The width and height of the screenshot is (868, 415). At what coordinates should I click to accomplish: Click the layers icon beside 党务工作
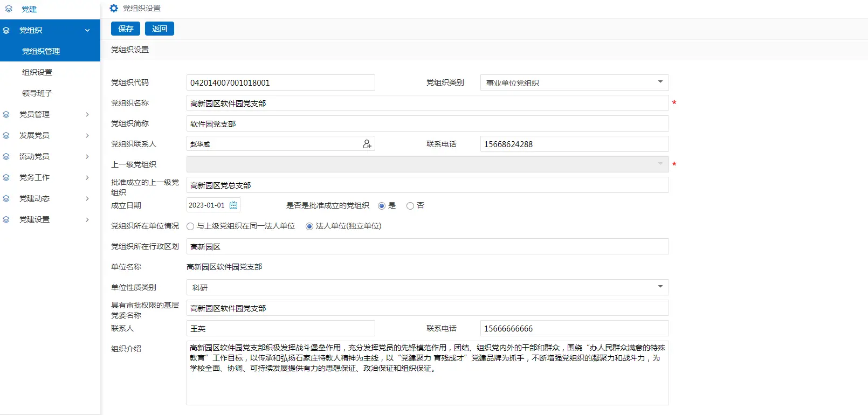tap(6, 177)
